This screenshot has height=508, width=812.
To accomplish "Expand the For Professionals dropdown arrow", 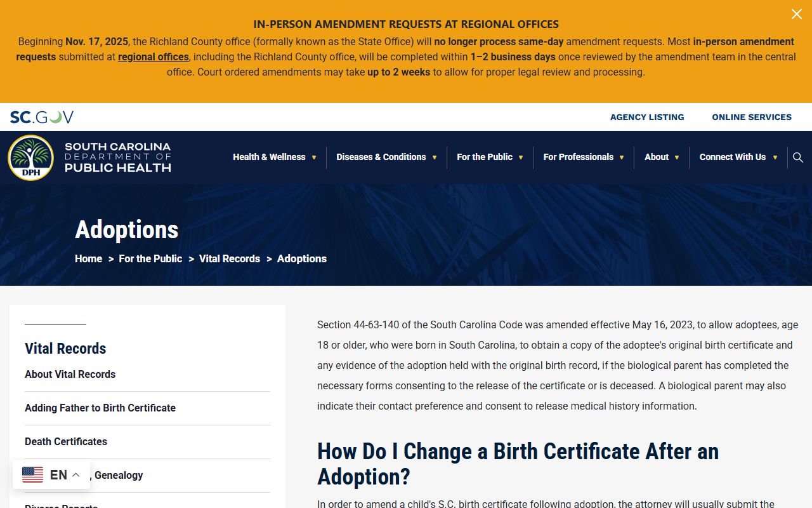I will (x=622, y=157).
